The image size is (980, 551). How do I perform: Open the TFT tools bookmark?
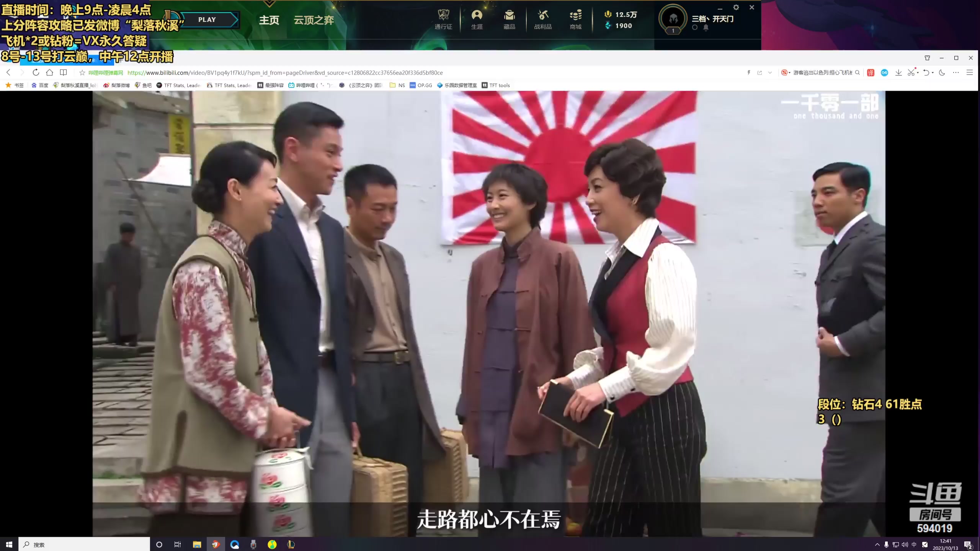click(496, 85)
